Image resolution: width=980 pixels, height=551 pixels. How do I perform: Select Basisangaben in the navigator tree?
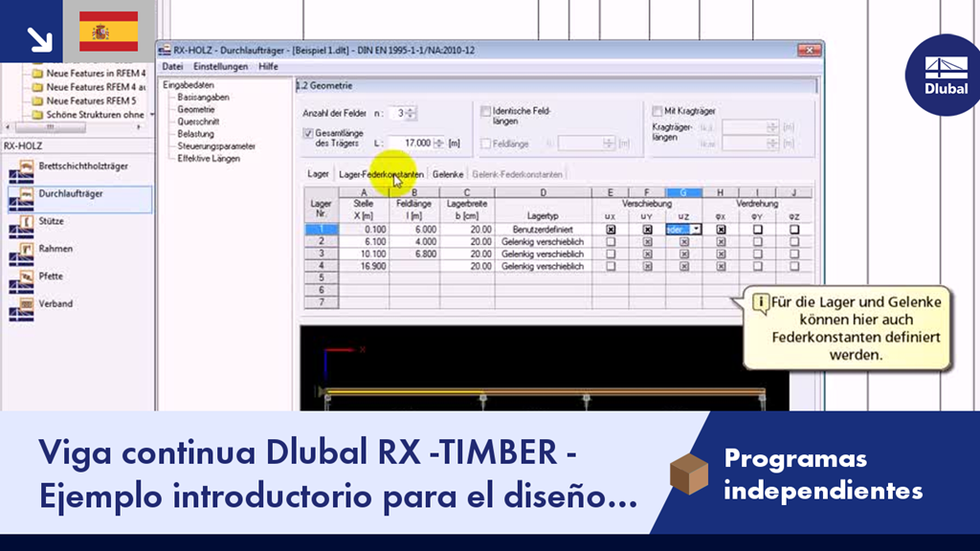(x=203, y=97)
